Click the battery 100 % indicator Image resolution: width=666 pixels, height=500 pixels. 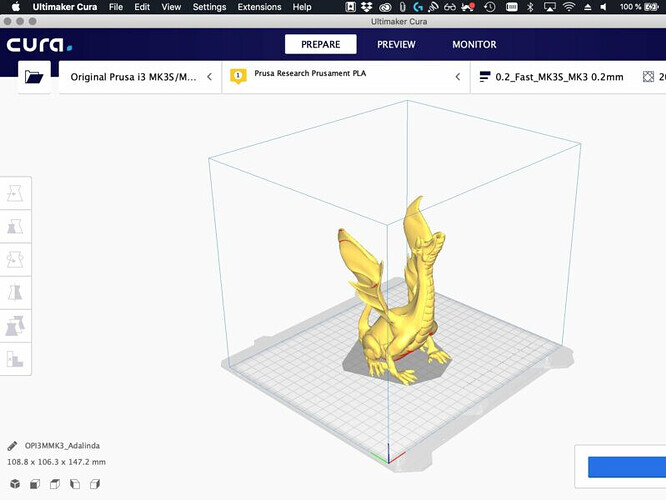tap(638, 7)
